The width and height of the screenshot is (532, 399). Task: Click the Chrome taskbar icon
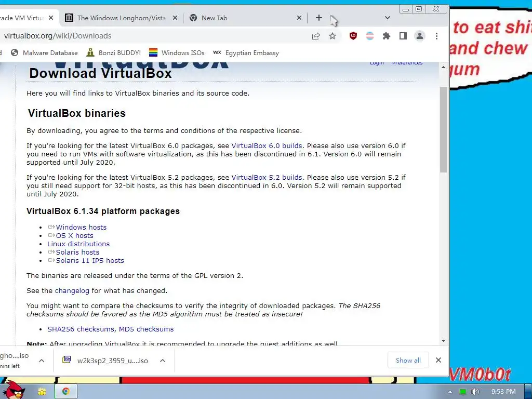66,391
